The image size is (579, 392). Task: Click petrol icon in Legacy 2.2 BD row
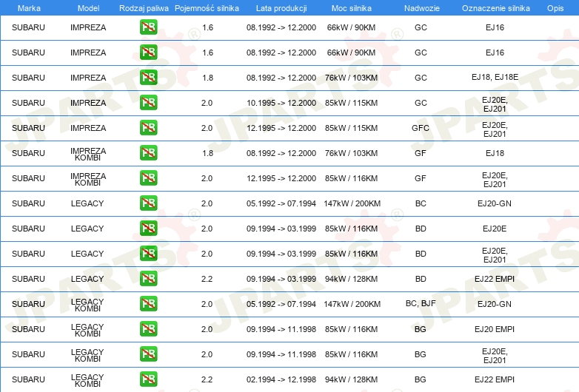point(148,278)
